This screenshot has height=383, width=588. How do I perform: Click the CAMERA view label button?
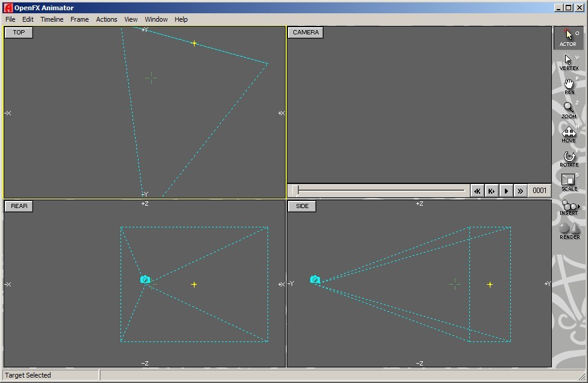(305, 33)
